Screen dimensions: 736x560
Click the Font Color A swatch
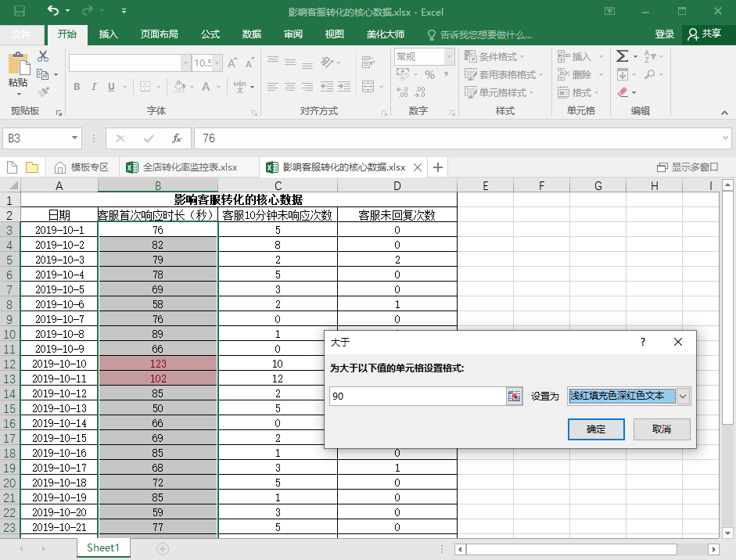[206, 87]
